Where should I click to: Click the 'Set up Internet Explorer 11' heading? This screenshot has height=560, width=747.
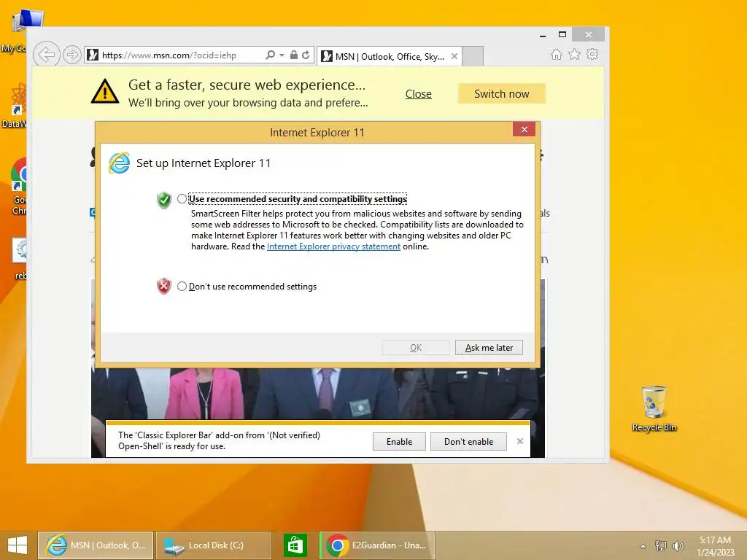[204, 163]
